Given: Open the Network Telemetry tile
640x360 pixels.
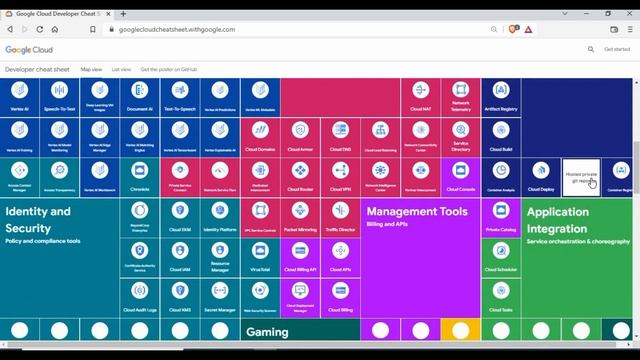Looking at the screenshot, I should tap(461, 97).
